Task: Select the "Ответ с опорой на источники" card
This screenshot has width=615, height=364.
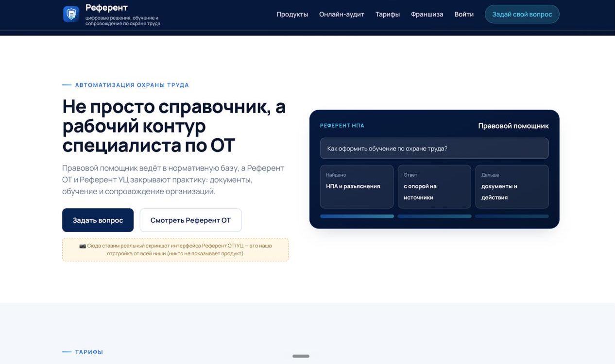Action: 434,186
